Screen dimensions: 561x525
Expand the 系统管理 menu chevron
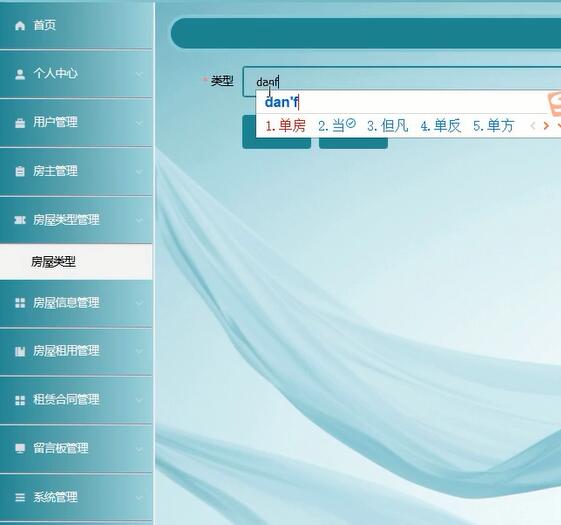139,497
